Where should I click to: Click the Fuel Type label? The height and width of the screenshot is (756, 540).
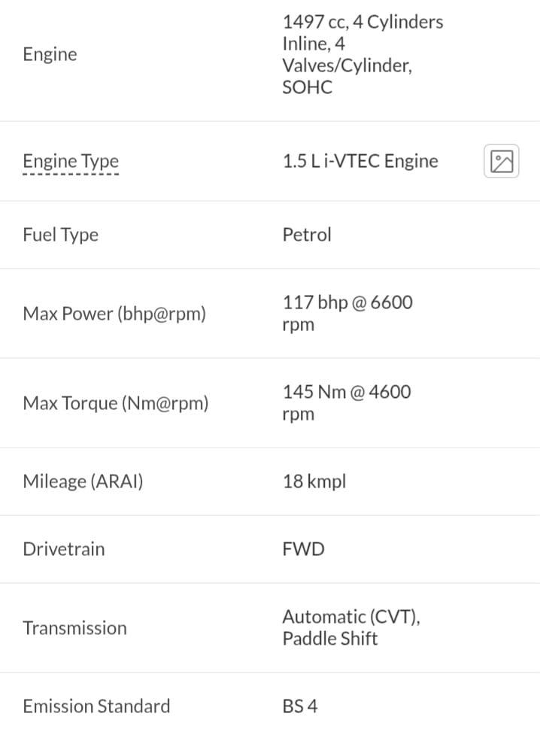60,235
